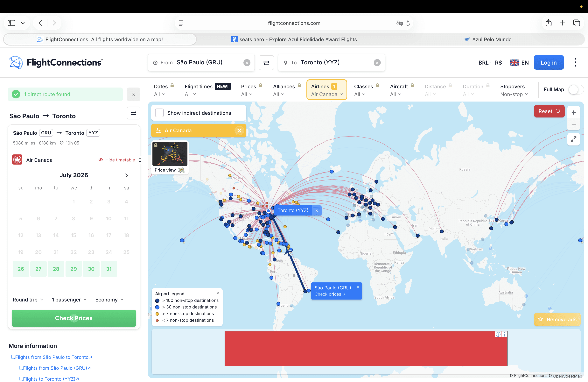The image size is (588, 382).
Task: Dismiss the direct route found message
Action: coord(133,94)
